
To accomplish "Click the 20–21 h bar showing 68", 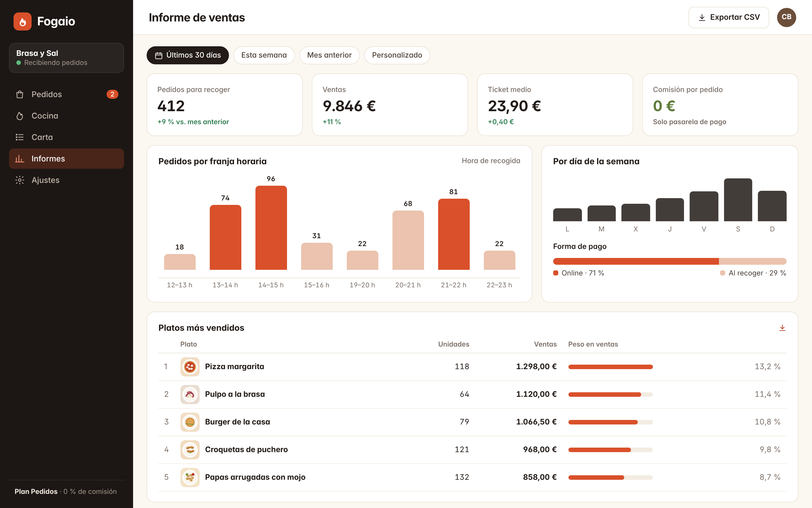I will (x=408, y=240).
